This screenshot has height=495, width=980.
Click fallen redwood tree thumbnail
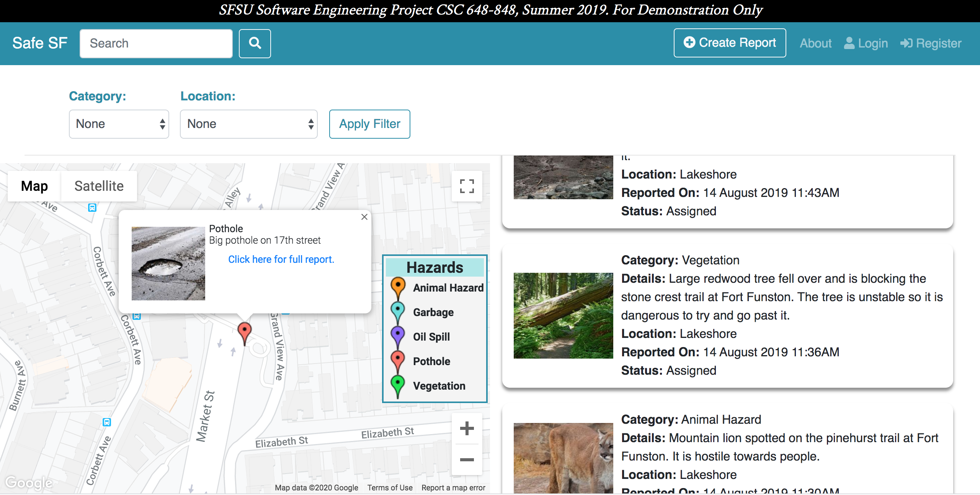coord(563,316)
